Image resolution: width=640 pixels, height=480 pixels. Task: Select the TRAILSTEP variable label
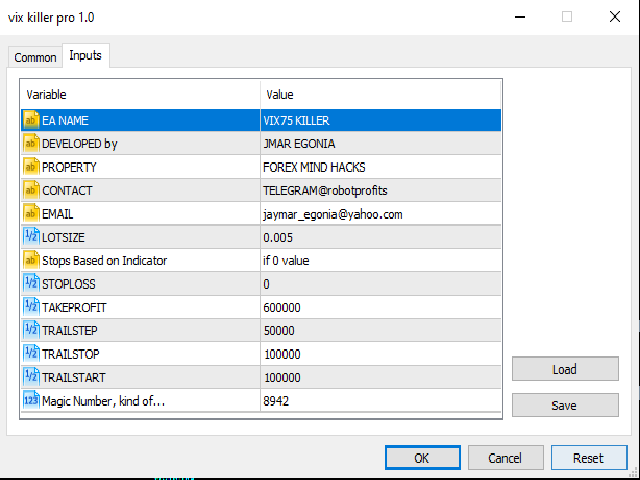point(70,331)
